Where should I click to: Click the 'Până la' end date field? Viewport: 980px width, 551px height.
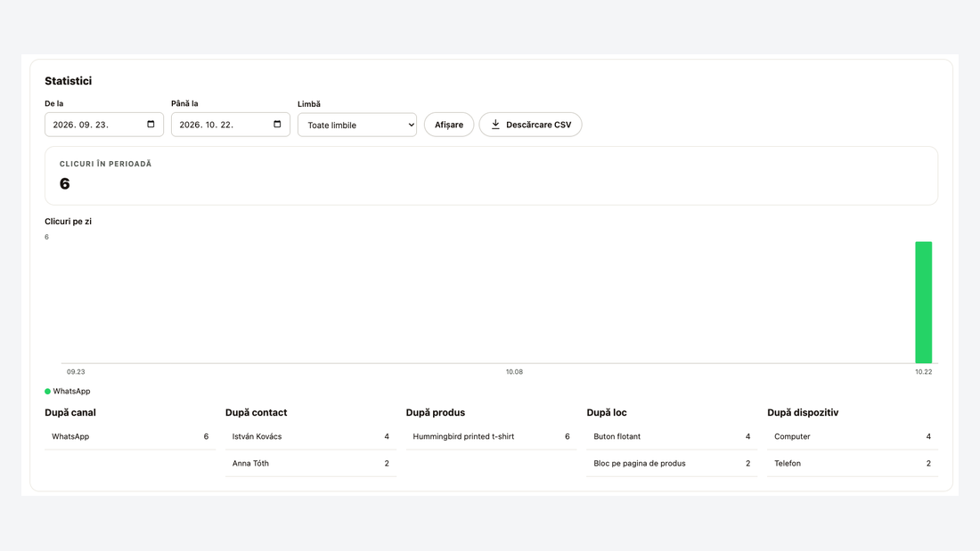[x=231, y=125]
